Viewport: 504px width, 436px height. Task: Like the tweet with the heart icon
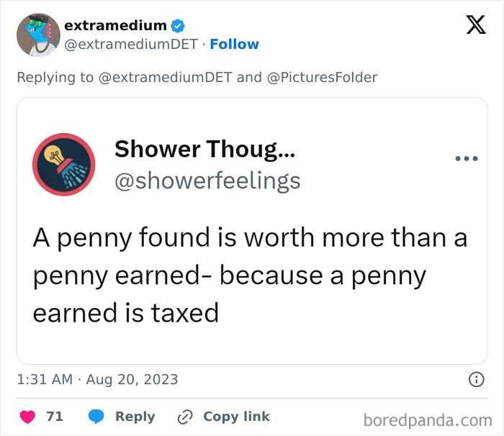pyautogui.click(x=27, y=417)
